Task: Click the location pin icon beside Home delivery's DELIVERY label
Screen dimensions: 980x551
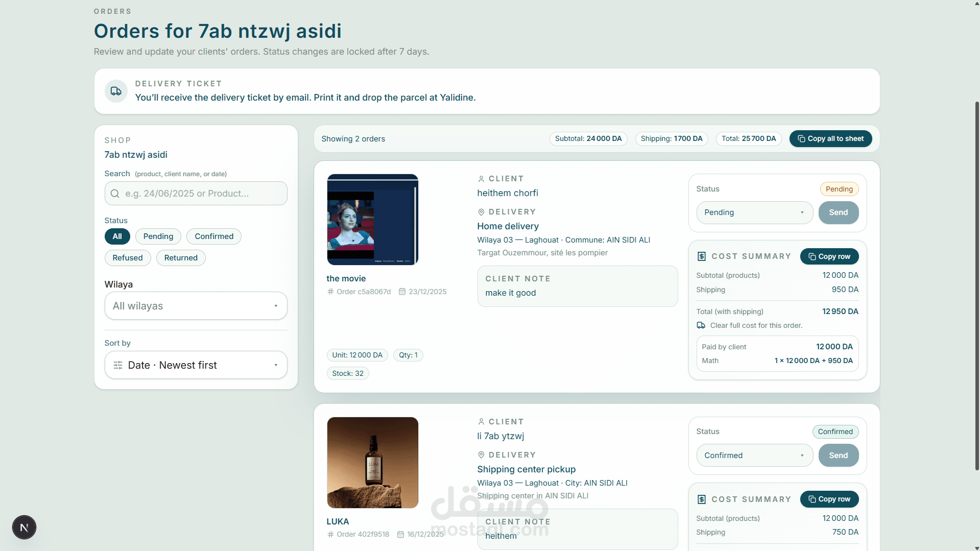Action: tap(481, 212)
